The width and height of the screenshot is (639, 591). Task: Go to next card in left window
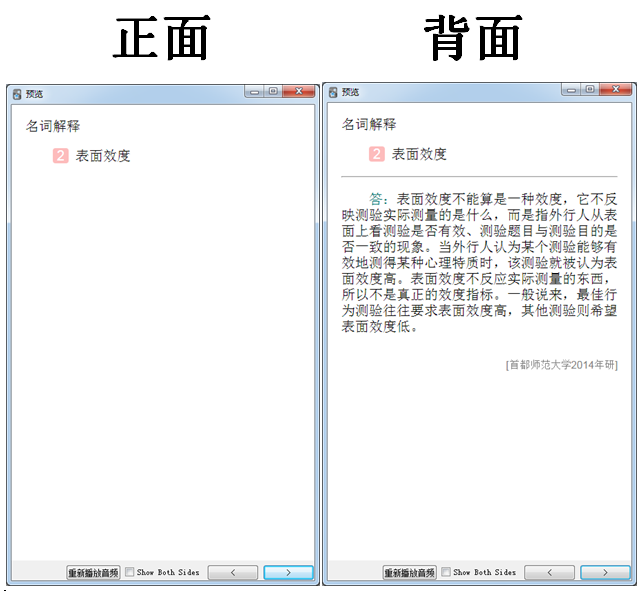pos(288,573)
